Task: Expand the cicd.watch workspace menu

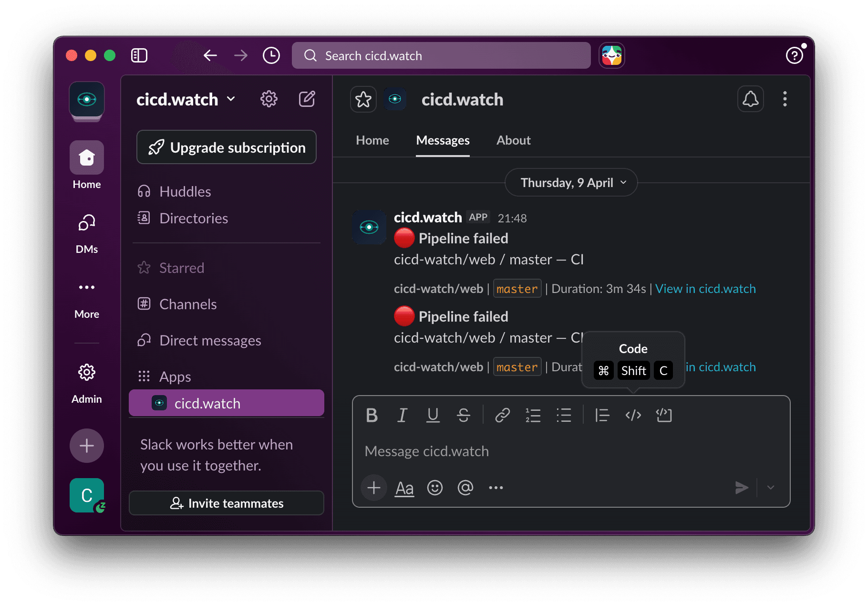Action: 186,99
